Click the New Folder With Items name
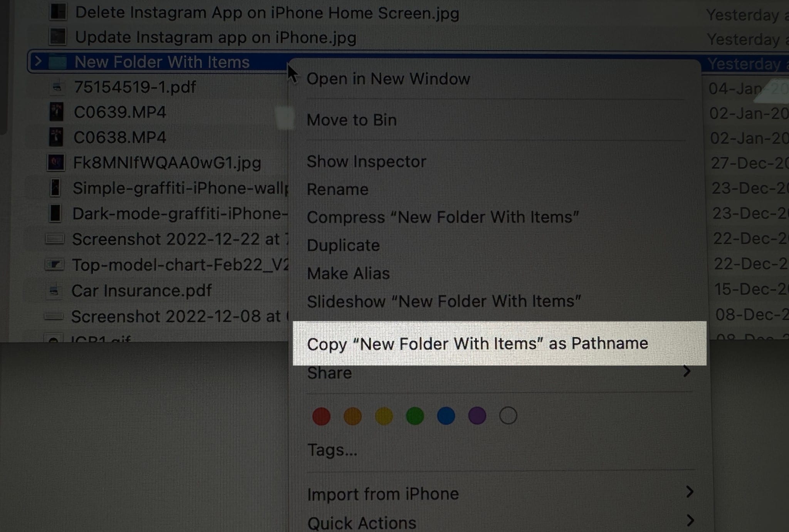This screenshot has width=789, height=532. click(162, 62)
